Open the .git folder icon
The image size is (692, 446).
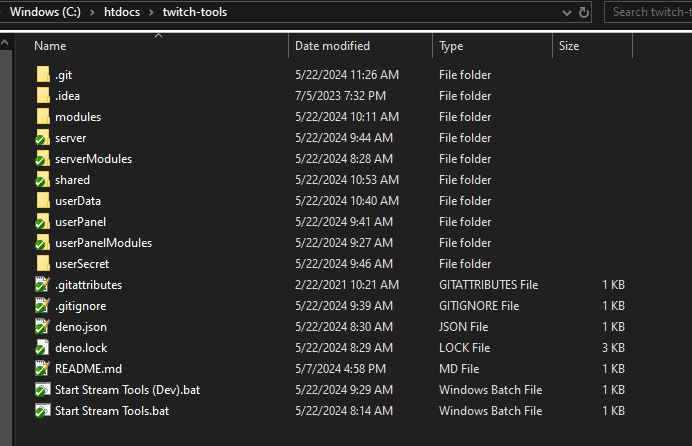tap(42, 75)
